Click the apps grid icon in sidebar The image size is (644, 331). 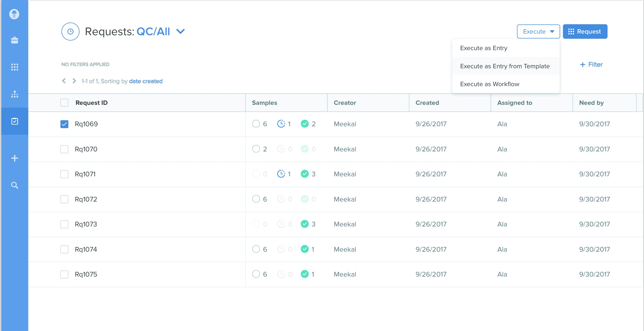14,67
